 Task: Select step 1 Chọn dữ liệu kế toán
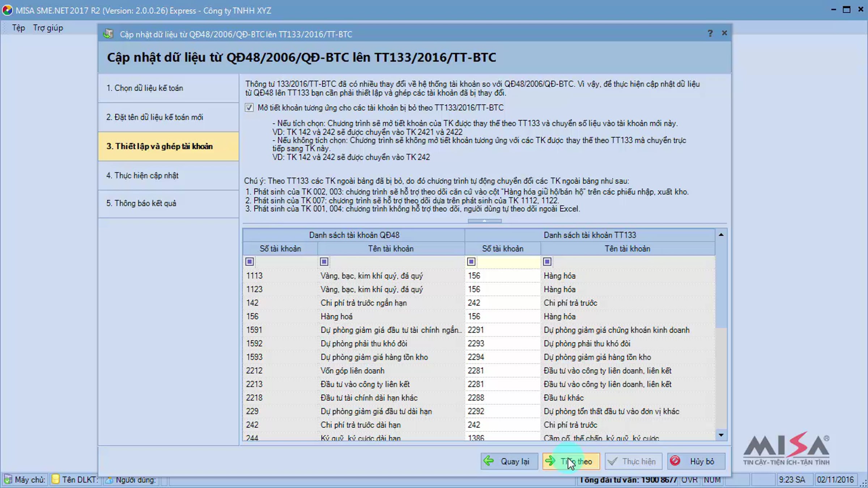pyautogui.click(x=168, y=88)
